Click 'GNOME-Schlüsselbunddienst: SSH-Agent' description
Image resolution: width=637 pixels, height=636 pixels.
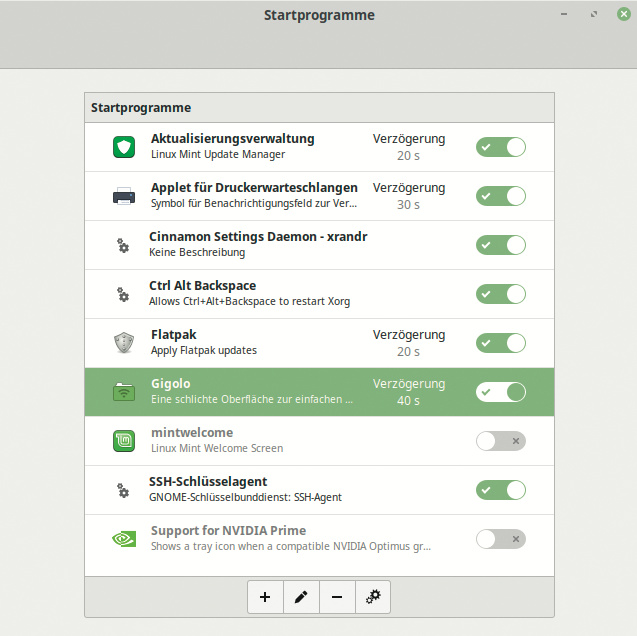click(245, 498)
